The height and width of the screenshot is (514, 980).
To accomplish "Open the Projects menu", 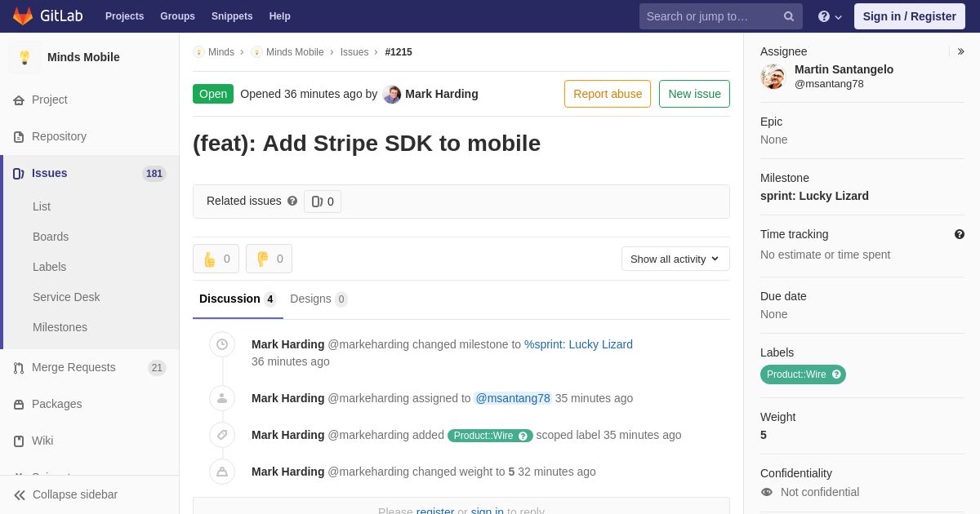I will tap(125, 16).
